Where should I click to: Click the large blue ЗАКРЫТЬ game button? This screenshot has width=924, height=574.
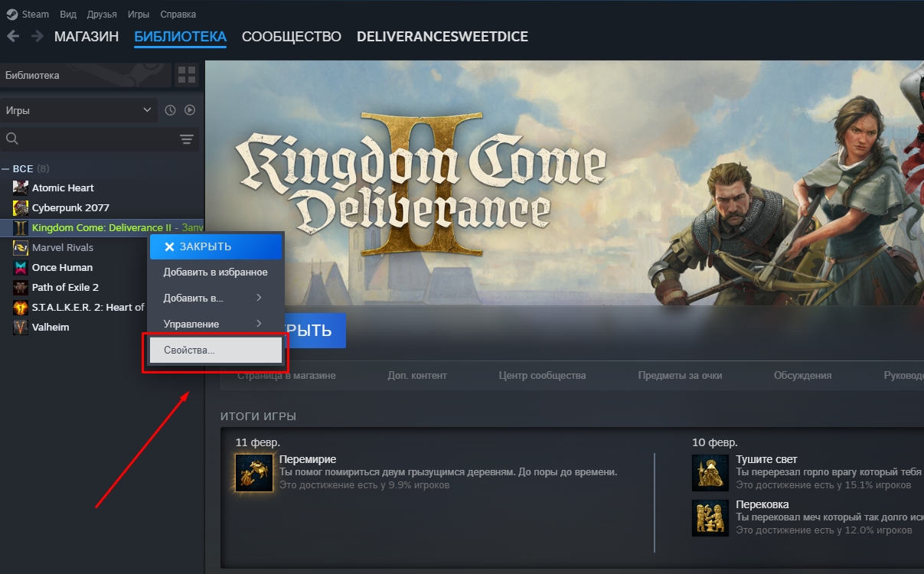(x=314, y=331)
